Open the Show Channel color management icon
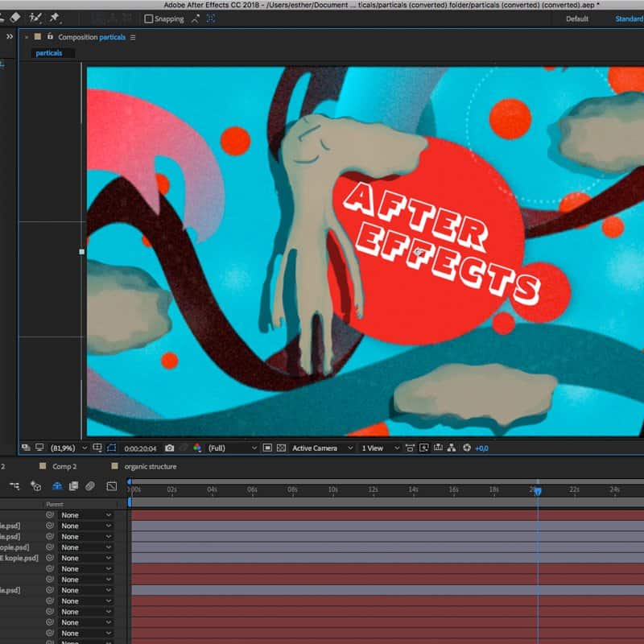Viewport: 644px width, 644px height. [x=197, y=448]
